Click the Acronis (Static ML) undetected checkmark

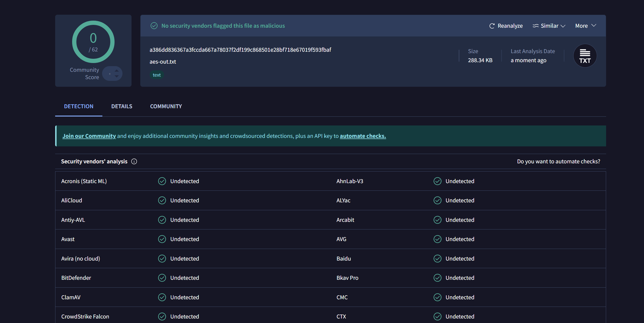click(162, 181)
